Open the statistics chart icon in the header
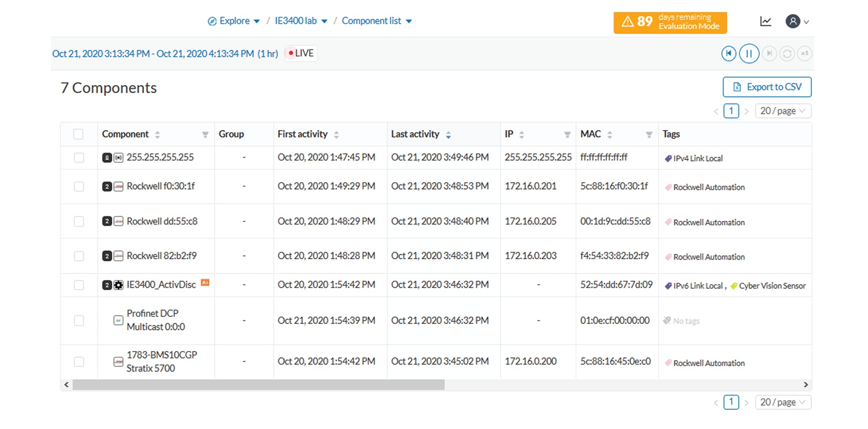868x429 pixels. click(765, 21)
